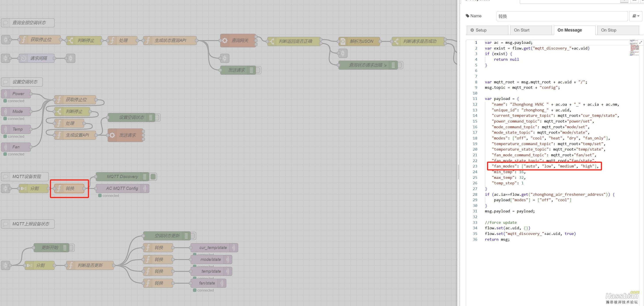Click the fan/state MQTT output node
Viewport: 644px width, 306px height.
click(x=208, y=283)
